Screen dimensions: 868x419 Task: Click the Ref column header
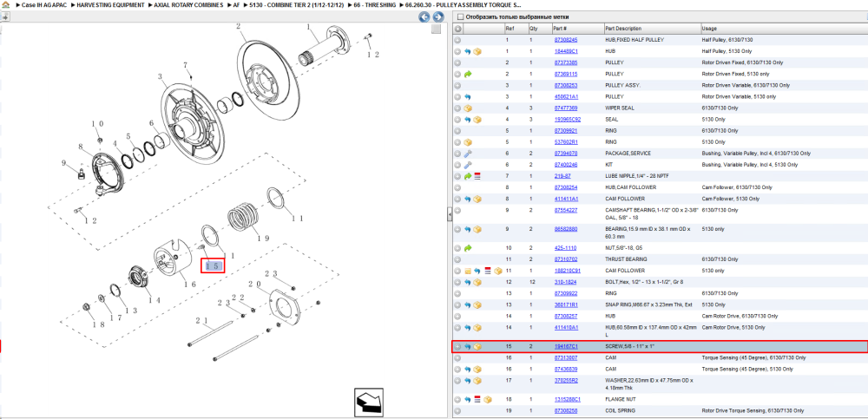516,29
